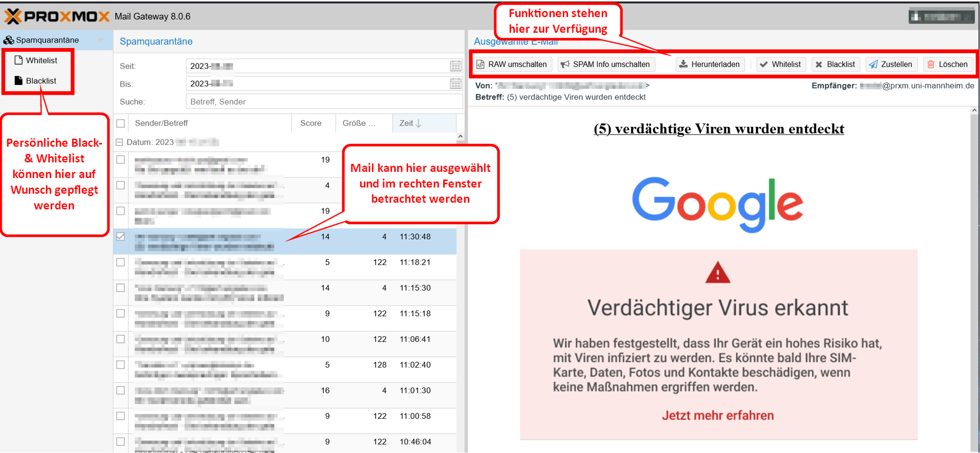
Task: Collapse the Spamquarantäne sidebar section arrow
Action: pos(101,40)
